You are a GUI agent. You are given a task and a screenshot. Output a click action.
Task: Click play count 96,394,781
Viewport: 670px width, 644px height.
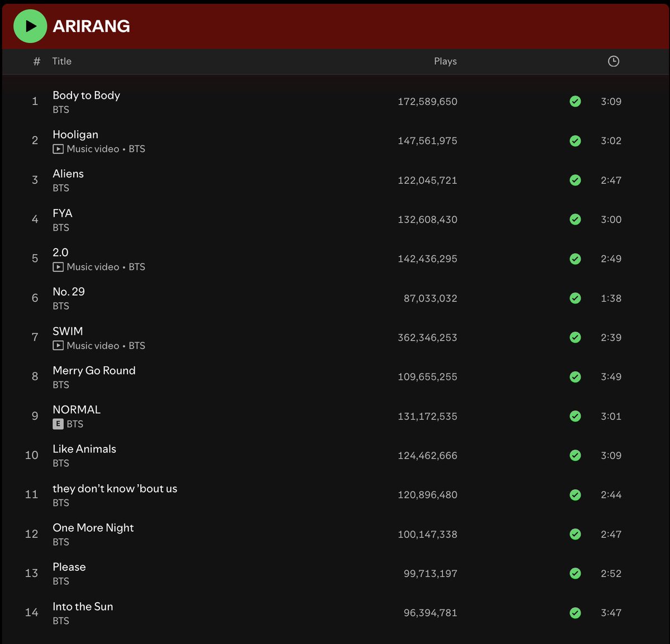point(430,613)
